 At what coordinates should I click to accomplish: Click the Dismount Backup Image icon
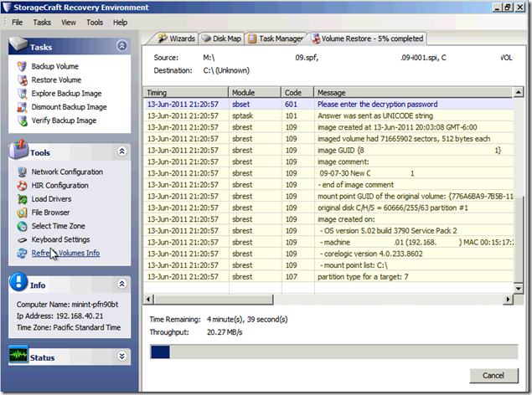tap(22, 107)
